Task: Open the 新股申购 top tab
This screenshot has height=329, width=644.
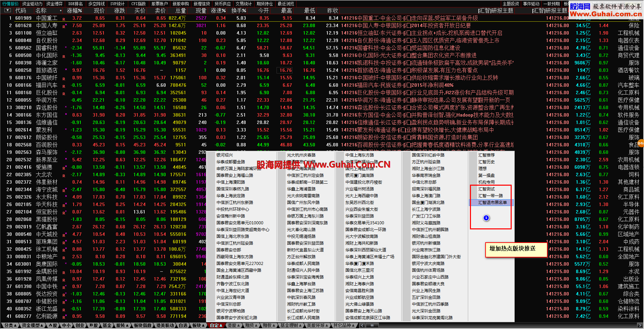Action: (x=181, y=4)
